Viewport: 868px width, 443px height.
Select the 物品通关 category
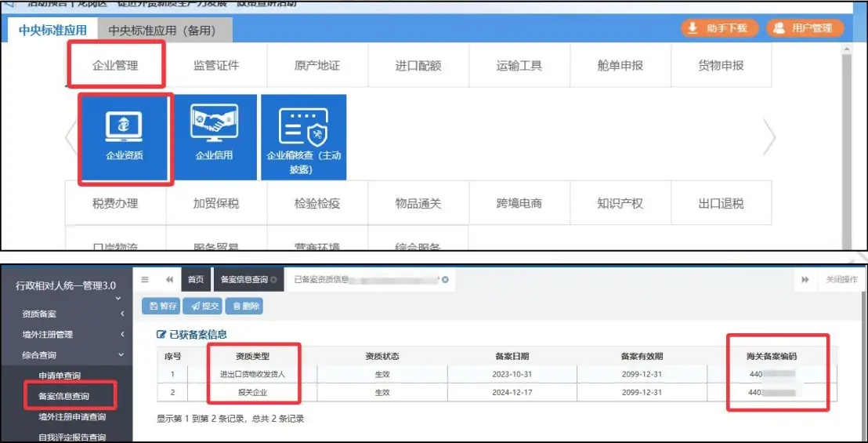[418, 203]
